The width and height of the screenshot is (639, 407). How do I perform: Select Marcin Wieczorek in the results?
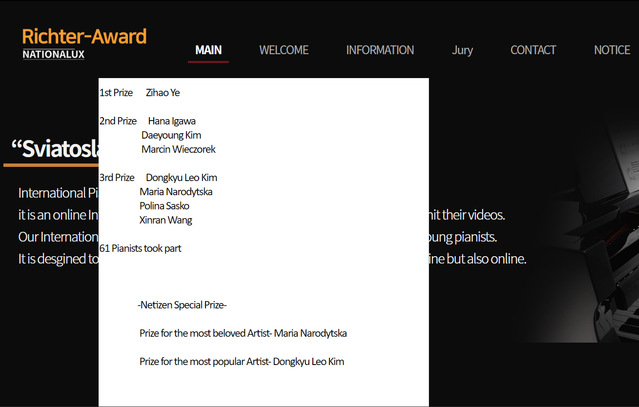tap(178, 149)
